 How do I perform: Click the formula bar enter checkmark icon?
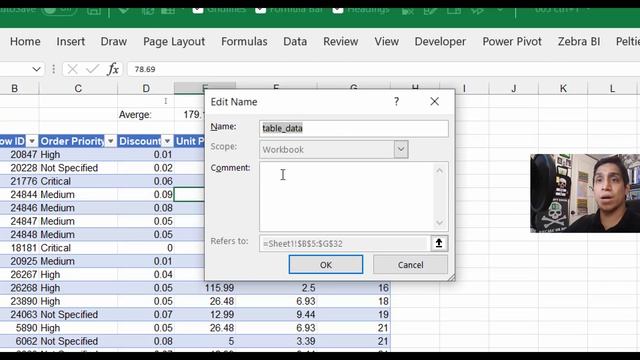tap(93, 69)
